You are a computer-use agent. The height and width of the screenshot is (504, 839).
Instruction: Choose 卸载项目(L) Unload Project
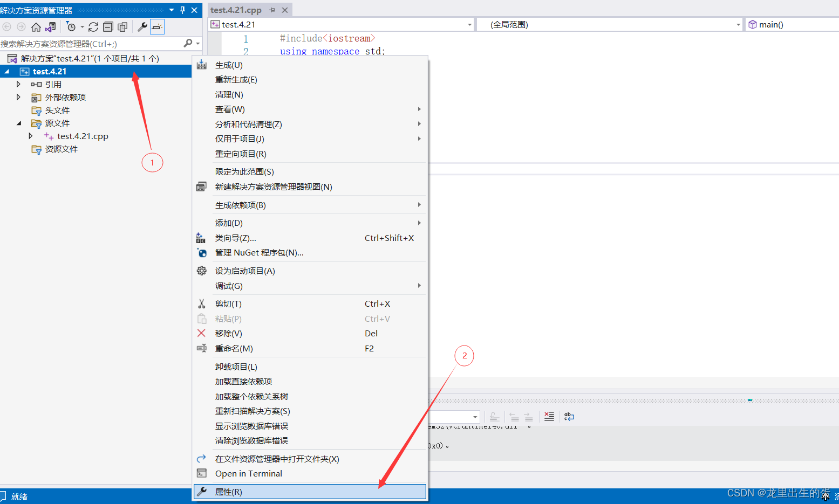(x=310, y=367)
